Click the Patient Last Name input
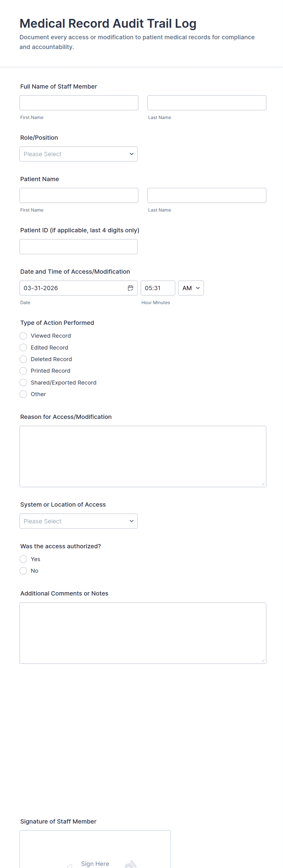 point(207,195)
